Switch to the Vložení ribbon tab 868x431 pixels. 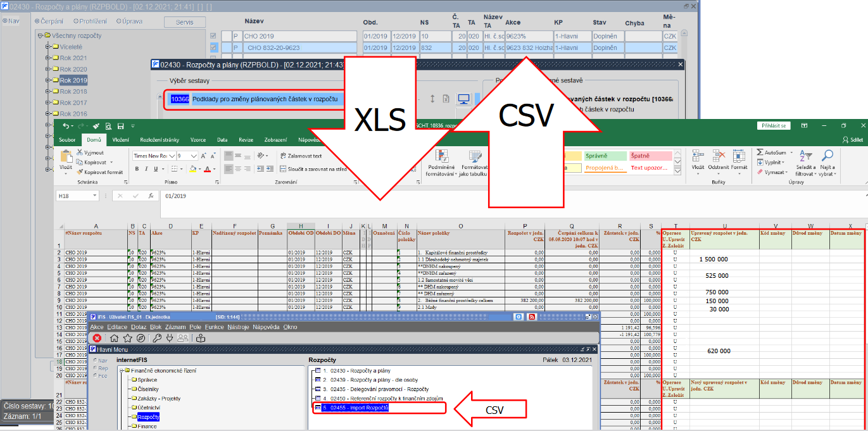[x=120, y=139]
